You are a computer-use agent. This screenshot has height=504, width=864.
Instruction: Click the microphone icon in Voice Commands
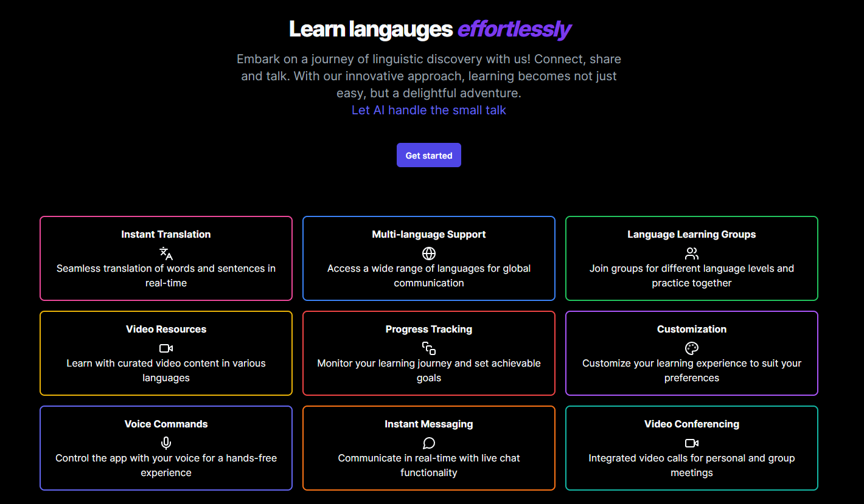[x=166, y=443]
